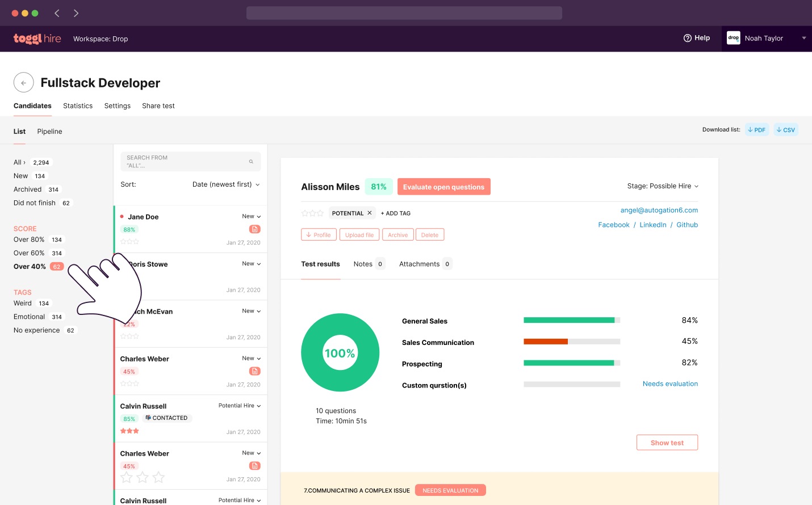
Task: Open the Share test tab
Action: (158, 106)
